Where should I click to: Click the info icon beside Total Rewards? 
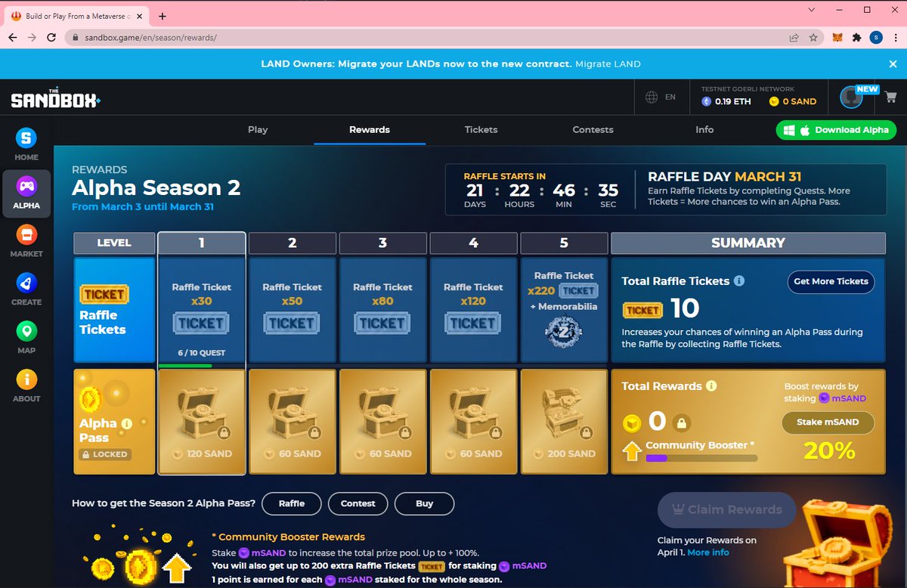(711, 385)
